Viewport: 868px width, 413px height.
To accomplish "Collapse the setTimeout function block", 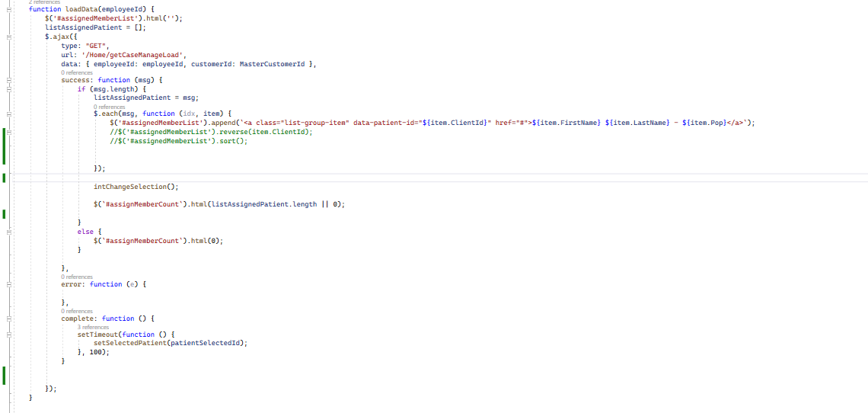I will coord(8,335).
